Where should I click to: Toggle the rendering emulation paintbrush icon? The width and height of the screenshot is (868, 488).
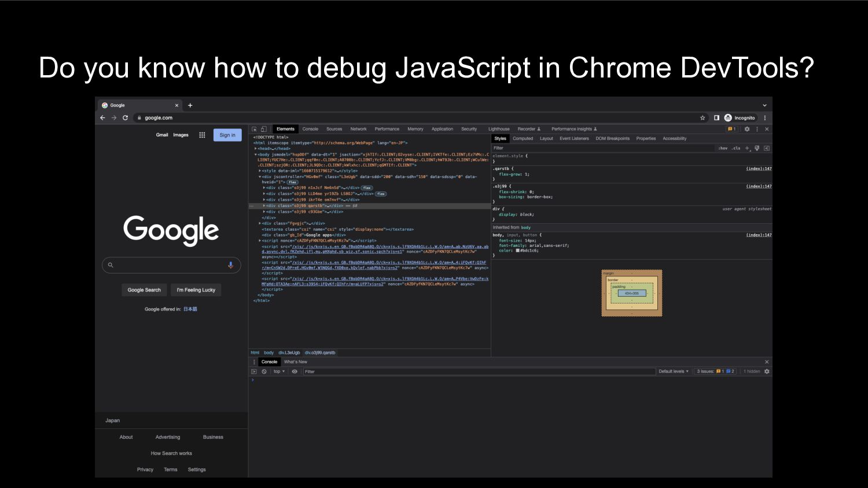click(x=757, y=148)
